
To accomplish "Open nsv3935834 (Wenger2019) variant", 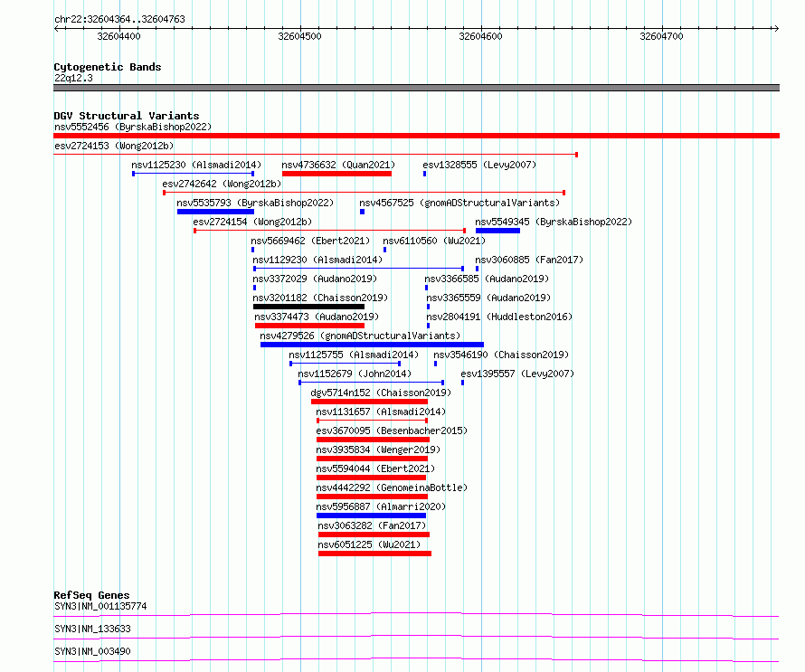I will [x=378, y=450].
